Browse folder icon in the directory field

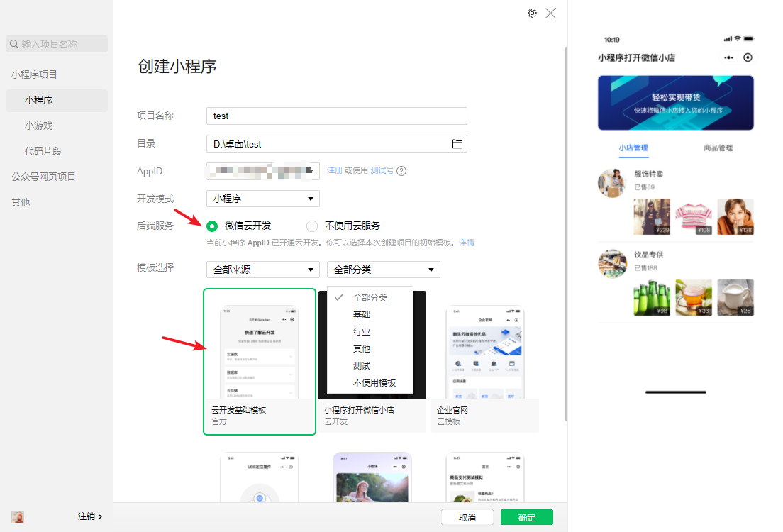pyautogui.click(x=457, y=144)
